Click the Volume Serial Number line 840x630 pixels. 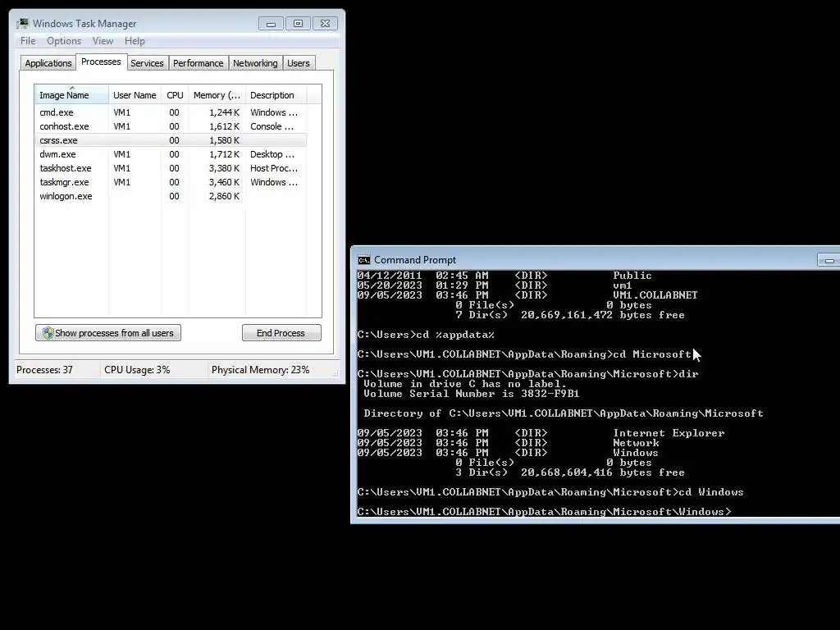[x=472, y=394]
